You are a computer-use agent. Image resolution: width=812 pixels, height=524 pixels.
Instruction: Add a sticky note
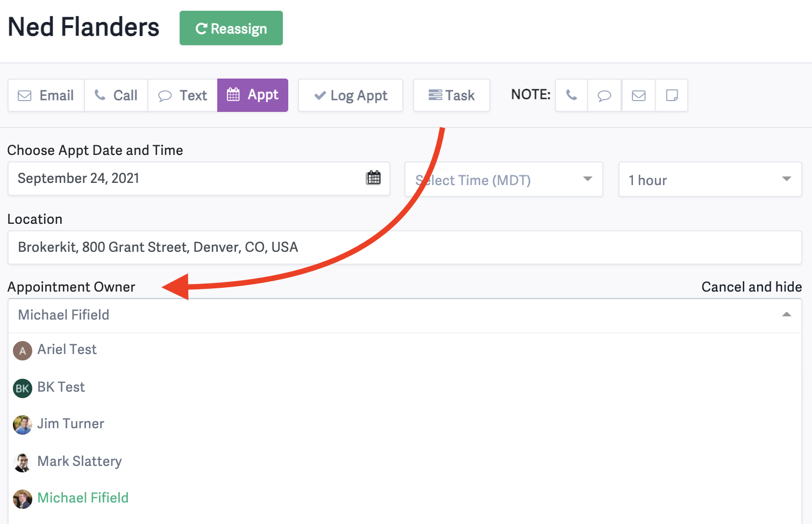[x=672, y=95]
